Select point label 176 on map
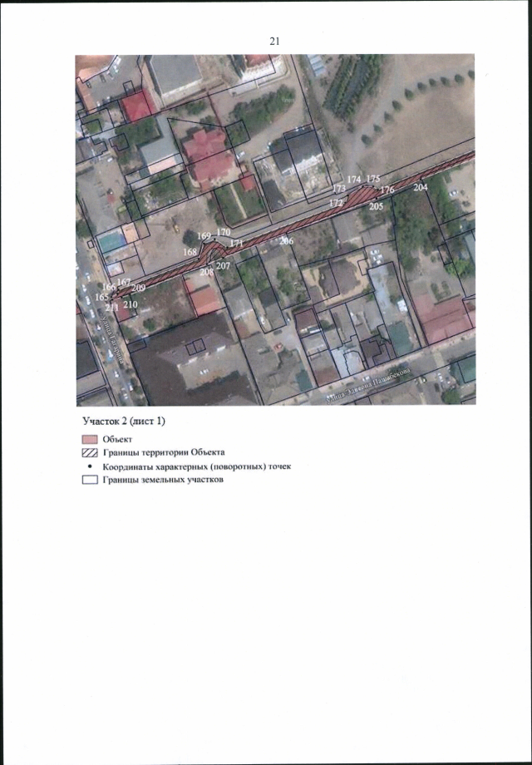 coord(387,190)
